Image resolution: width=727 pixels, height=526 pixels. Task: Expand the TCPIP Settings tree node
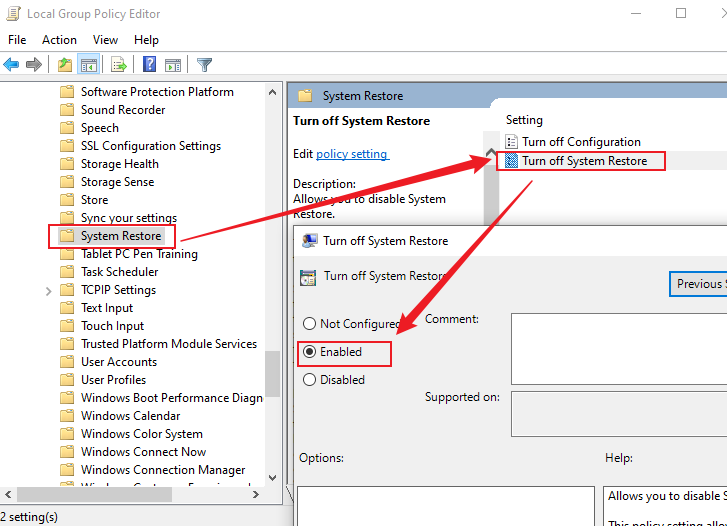point(48,290)
